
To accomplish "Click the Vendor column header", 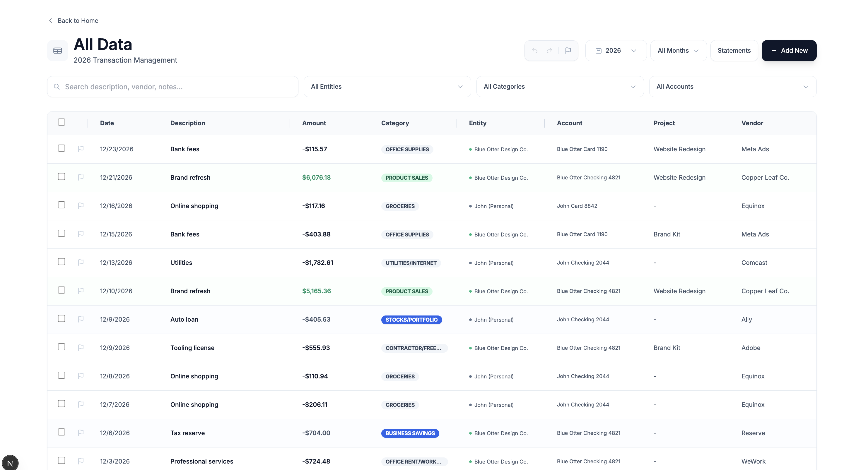I will [x=752, y=123].
